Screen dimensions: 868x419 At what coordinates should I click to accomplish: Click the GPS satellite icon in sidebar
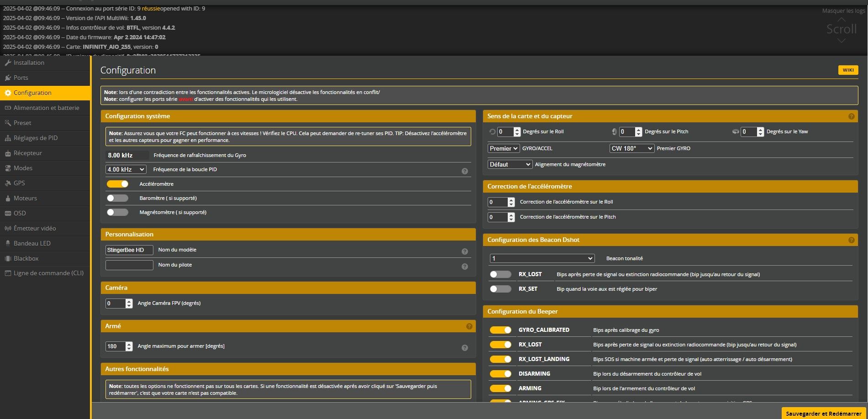8,183
